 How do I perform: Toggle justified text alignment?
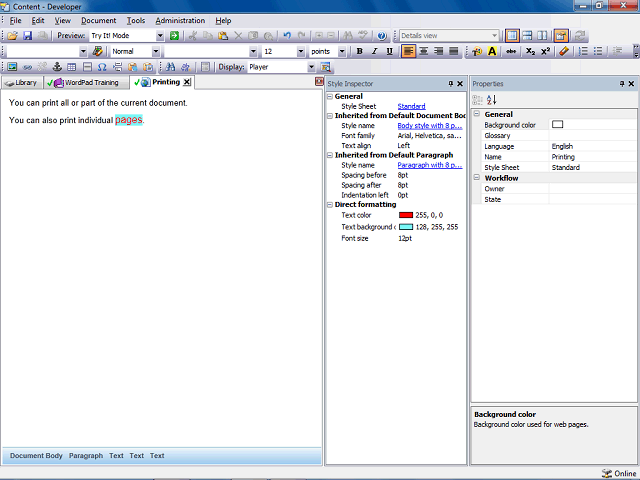pyautogui.click(x=453, y=51)
